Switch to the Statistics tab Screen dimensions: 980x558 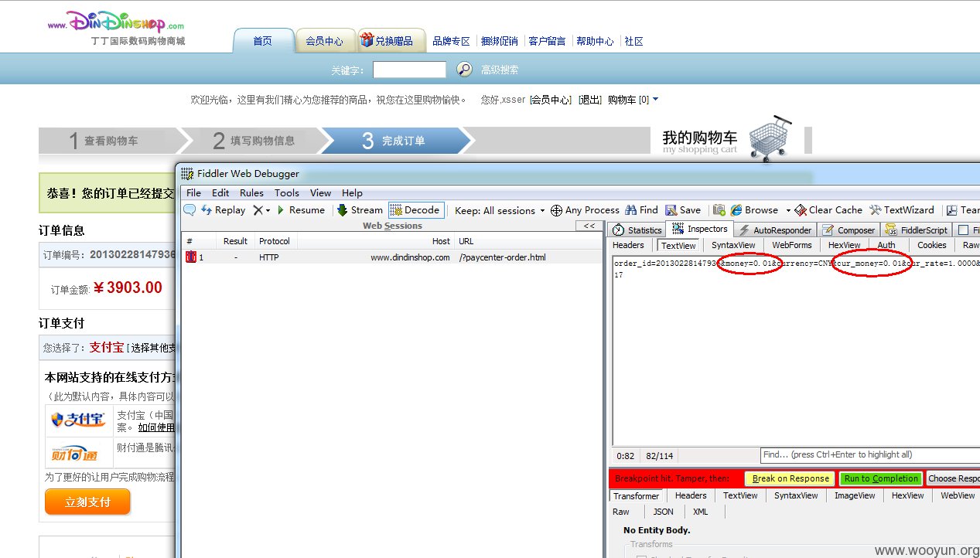click(637, 230)
